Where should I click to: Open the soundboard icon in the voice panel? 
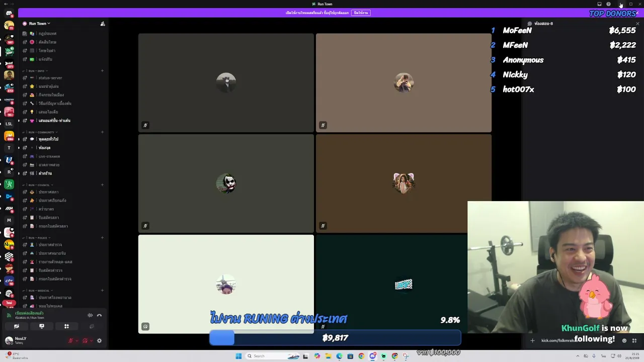(x=91, y=326)
